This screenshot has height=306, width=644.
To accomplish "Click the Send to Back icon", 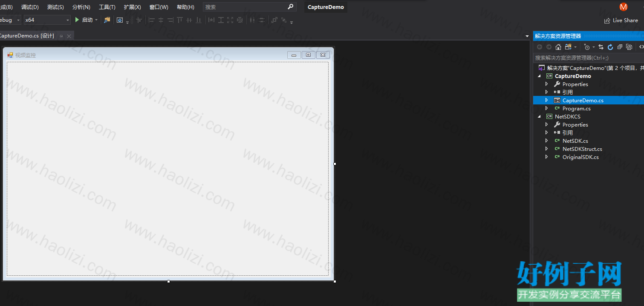I will (284, 20).
